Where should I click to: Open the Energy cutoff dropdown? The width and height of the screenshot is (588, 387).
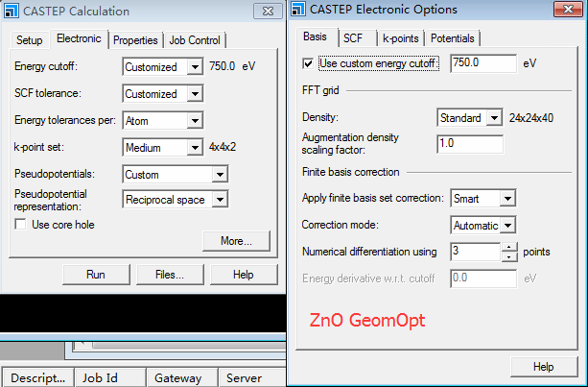point(195,67)
